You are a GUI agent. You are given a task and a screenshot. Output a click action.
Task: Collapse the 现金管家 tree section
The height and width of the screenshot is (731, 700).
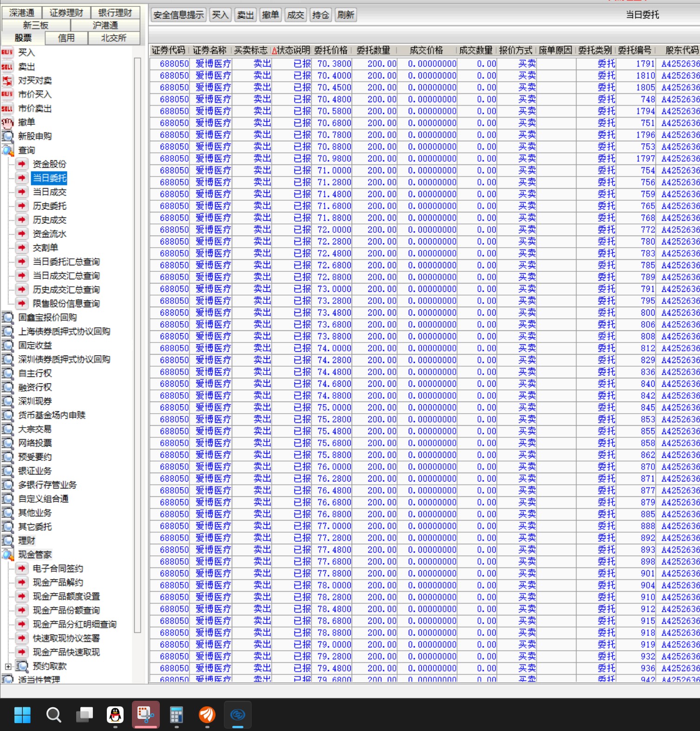[x=7, y=554]
